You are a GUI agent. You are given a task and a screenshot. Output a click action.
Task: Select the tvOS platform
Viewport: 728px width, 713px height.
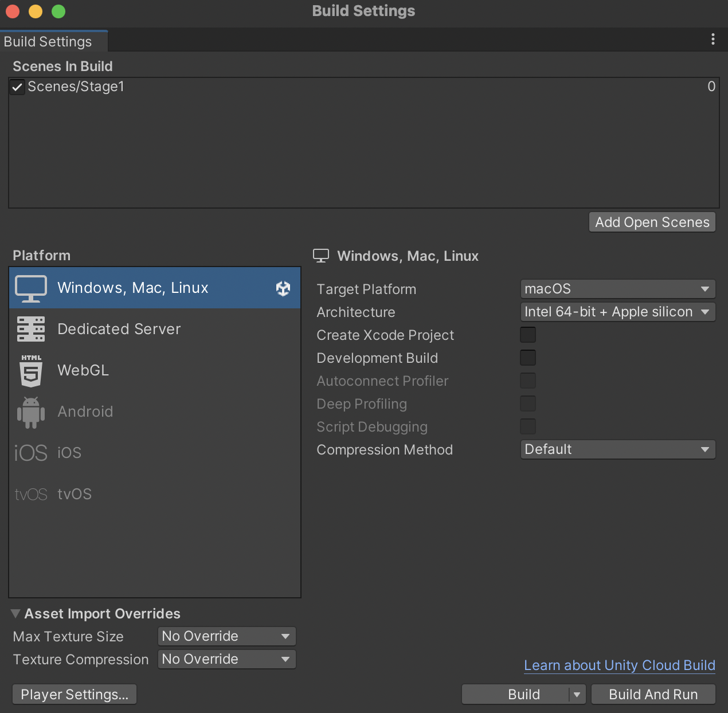point(155,494)
